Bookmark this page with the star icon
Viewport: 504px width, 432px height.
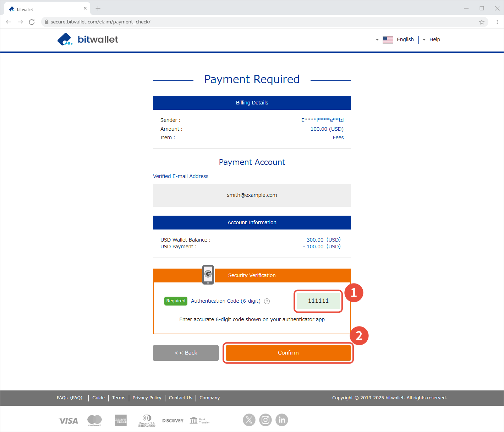[x=482, y=22]
